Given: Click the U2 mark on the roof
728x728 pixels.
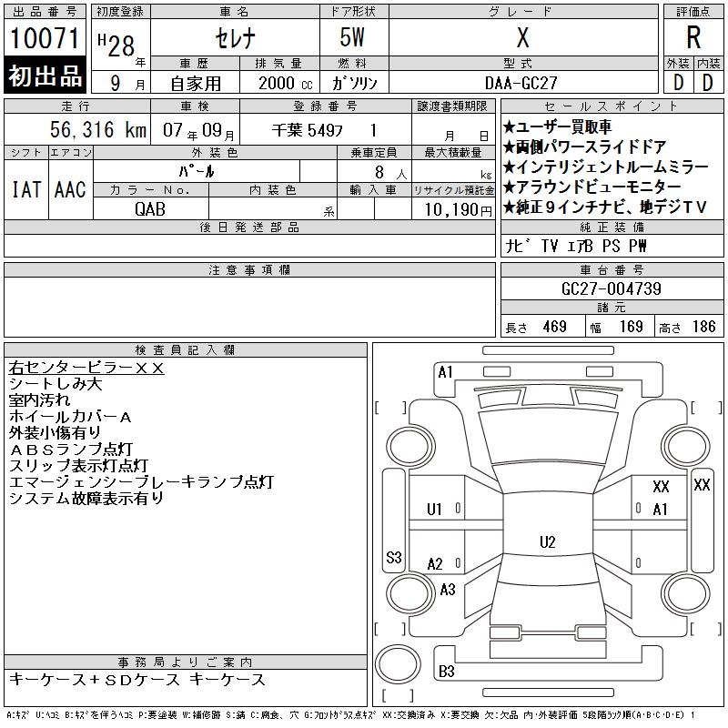Looking at the screenshot, I should tap(548, 541).
